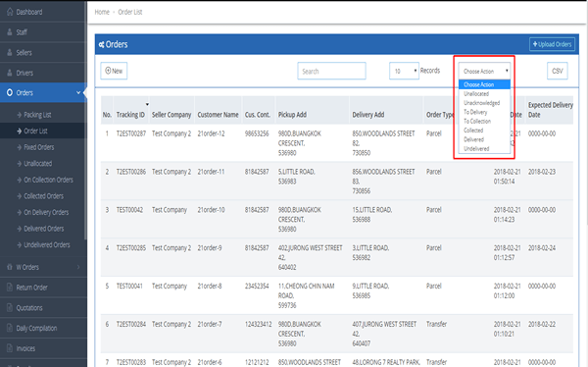
Task: Open On Collection Orders in sidebar
Action: [48, 180]
